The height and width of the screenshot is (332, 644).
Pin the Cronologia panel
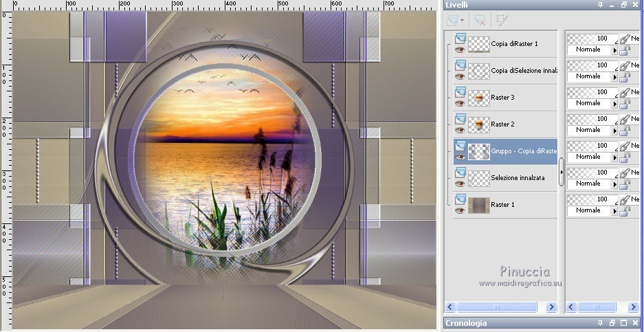(x=601, y=323)
